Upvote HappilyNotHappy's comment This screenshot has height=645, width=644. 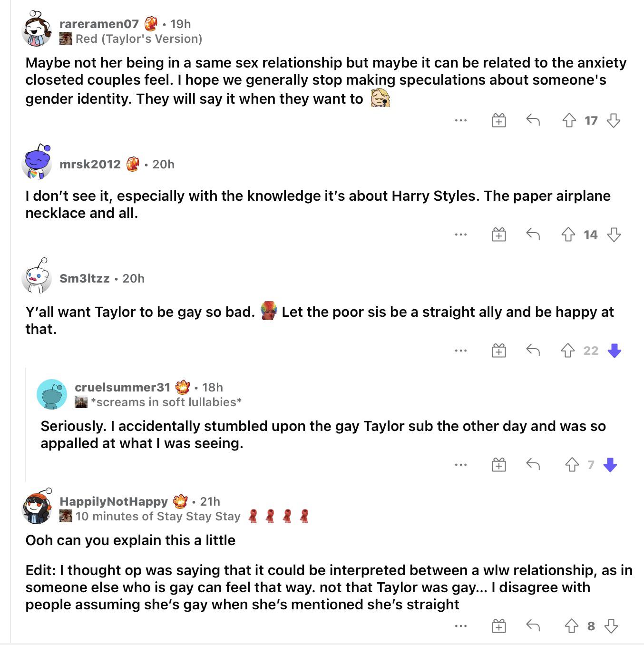[571, 625]
